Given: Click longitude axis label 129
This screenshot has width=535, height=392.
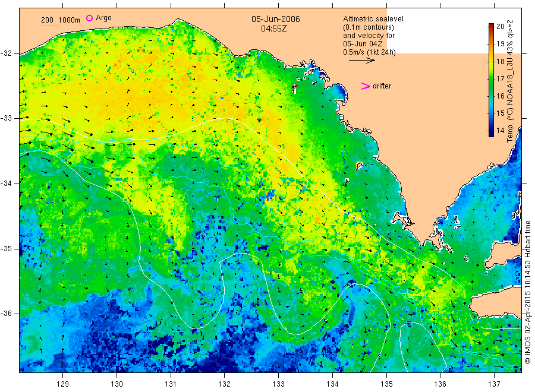Looking at the screenshot, I should [x=63, y=384].
